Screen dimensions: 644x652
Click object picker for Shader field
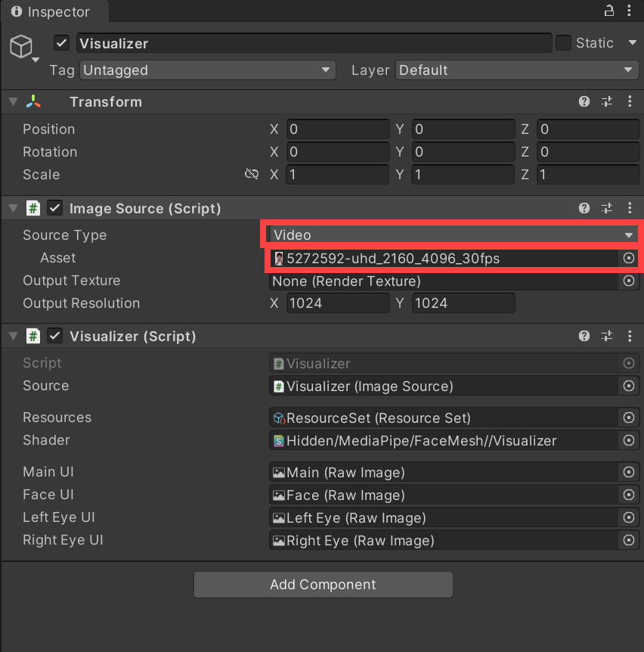point(629,441)
